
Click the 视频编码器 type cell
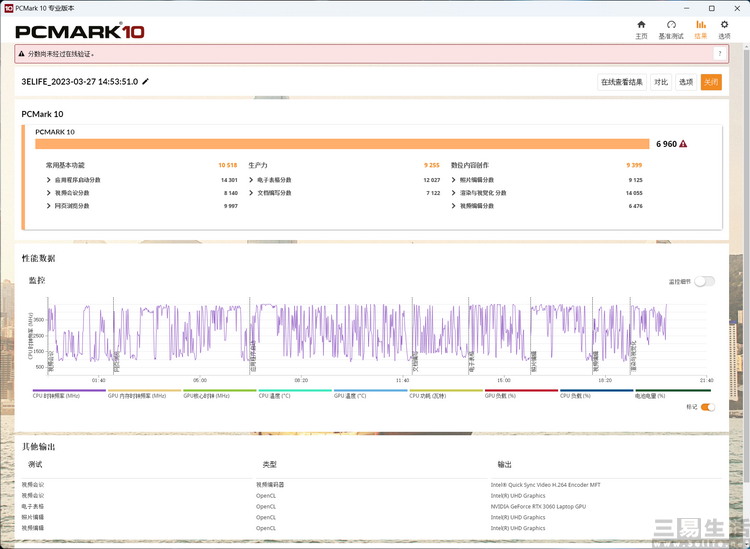270,485
